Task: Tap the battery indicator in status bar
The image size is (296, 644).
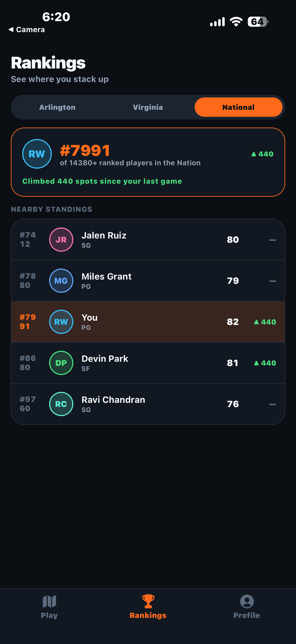Action: [x=258, y=22]
